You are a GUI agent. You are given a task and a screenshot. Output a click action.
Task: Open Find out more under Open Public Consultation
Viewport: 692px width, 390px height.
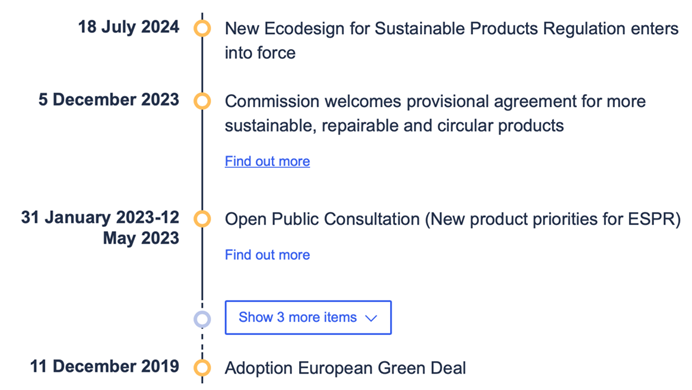pos(267,255)
